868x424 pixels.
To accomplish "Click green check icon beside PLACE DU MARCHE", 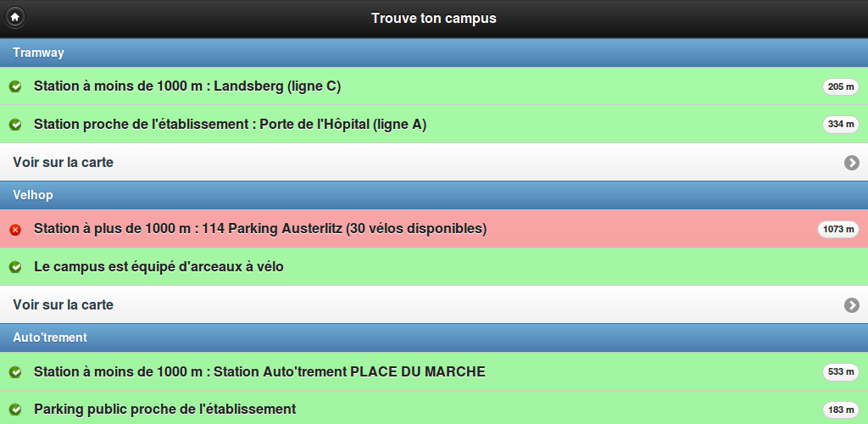I will (x=15, y=372).
